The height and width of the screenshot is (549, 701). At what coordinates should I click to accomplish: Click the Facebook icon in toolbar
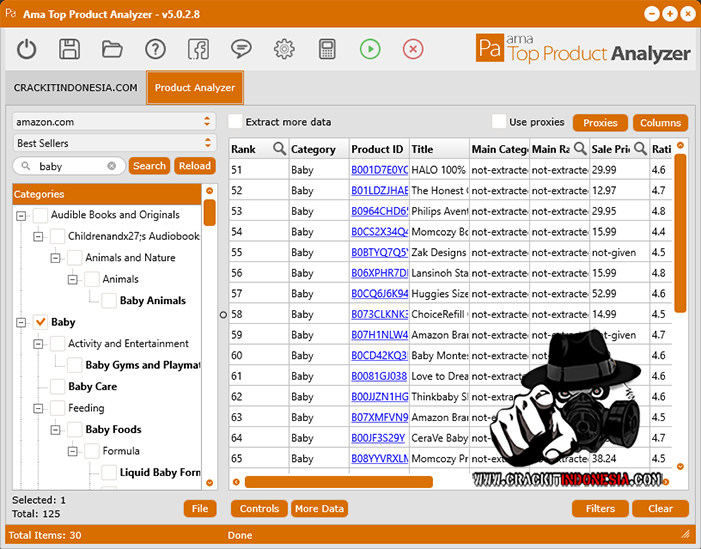point(198,49)
